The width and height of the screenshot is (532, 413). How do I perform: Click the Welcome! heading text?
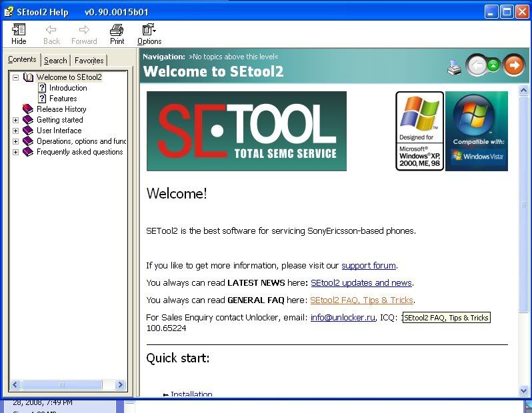coord(177,194)
